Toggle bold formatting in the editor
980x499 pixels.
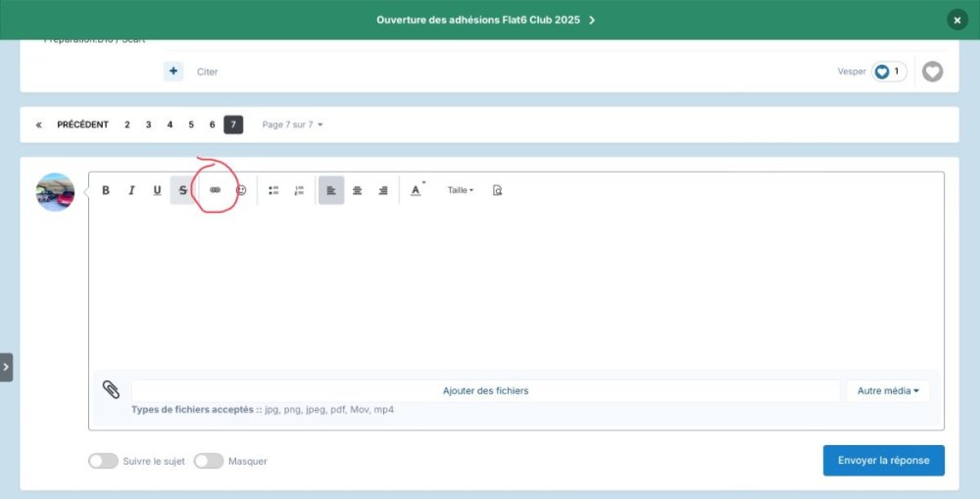pos(106,190)
